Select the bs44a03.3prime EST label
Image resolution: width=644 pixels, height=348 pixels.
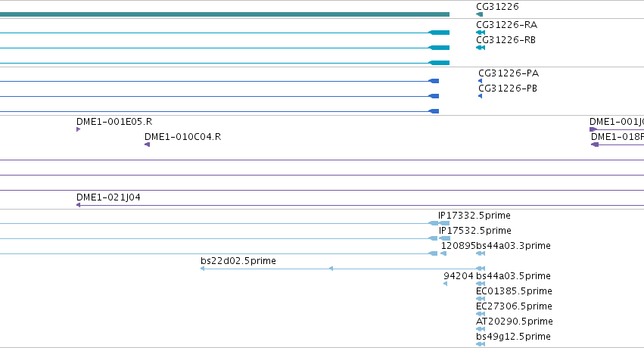click(513, 246)
